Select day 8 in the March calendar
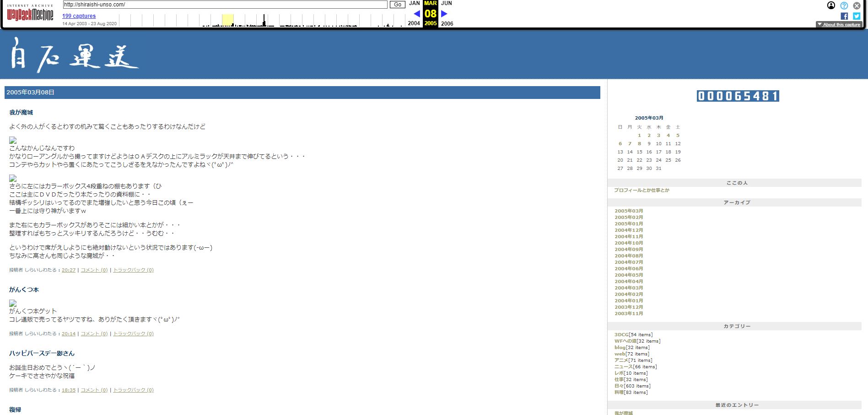868x415 pixels. point(639,144)
